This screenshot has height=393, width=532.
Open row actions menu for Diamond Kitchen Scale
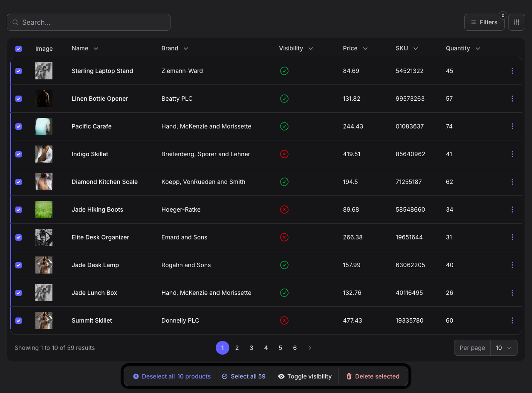click(x=512, y=182)
